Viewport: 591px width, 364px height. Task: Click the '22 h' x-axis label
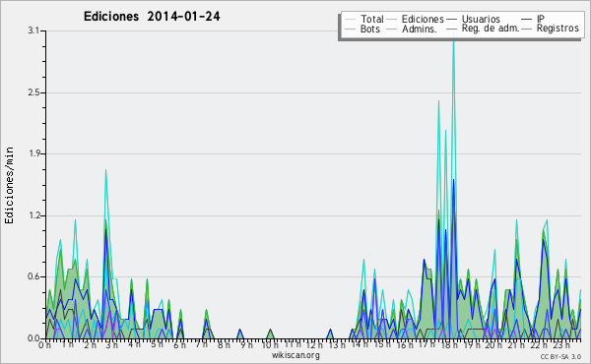pyautogui.click(x=538, y=345)
